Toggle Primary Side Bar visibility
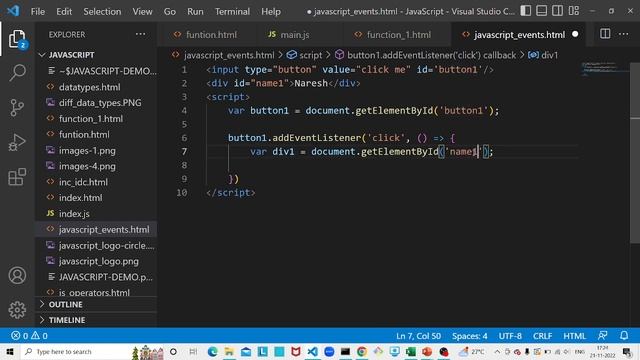This screenshot has height=360, width=640. pyautogui.click(x=526, y=11)
